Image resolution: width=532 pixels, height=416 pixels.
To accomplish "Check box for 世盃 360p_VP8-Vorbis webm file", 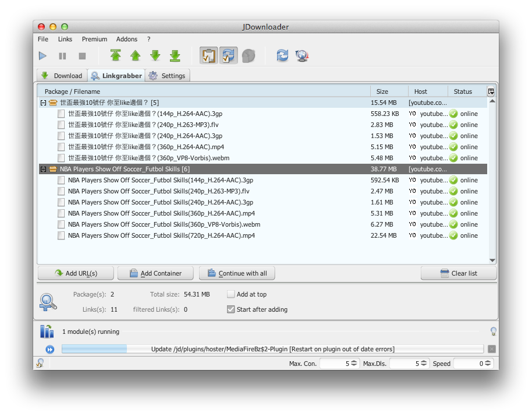I will click(61, 158).
